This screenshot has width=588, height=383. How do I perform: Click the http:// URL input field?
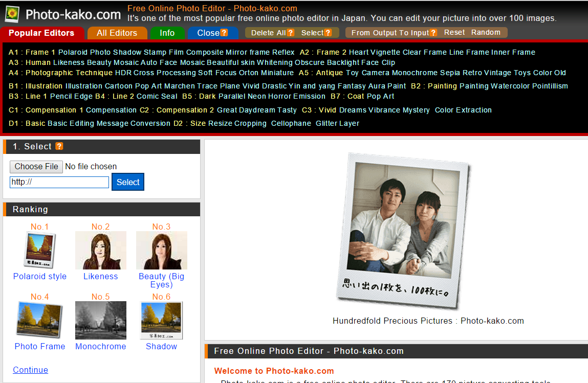click(59, 182)
